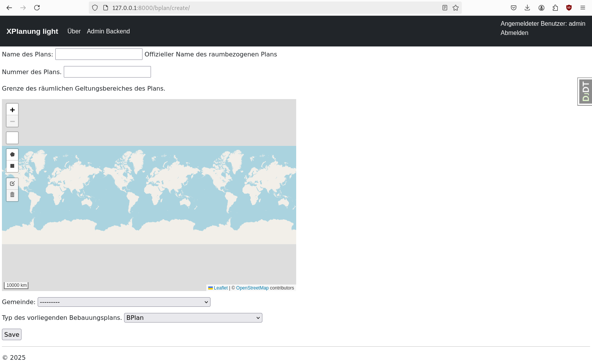This screenshot has width=592, height=364.
Task: Click 'Offizieller Name des raumbezogenen Plans' help text
Action: point(211,54)
